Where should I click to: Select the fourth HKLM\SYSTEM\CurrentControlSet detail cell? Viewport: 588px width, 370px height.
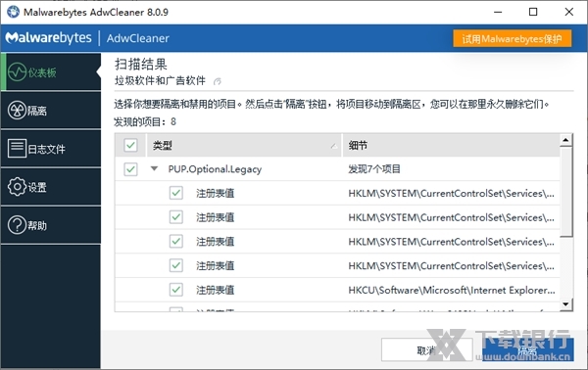[x=451, y=265]
